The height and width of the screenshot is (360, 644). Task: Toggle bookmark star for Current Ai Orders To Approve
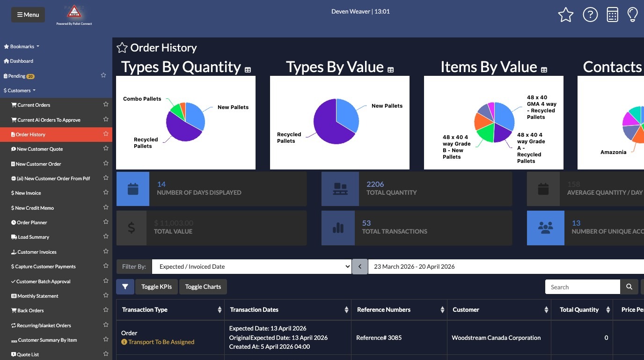(x=106, y=119)
